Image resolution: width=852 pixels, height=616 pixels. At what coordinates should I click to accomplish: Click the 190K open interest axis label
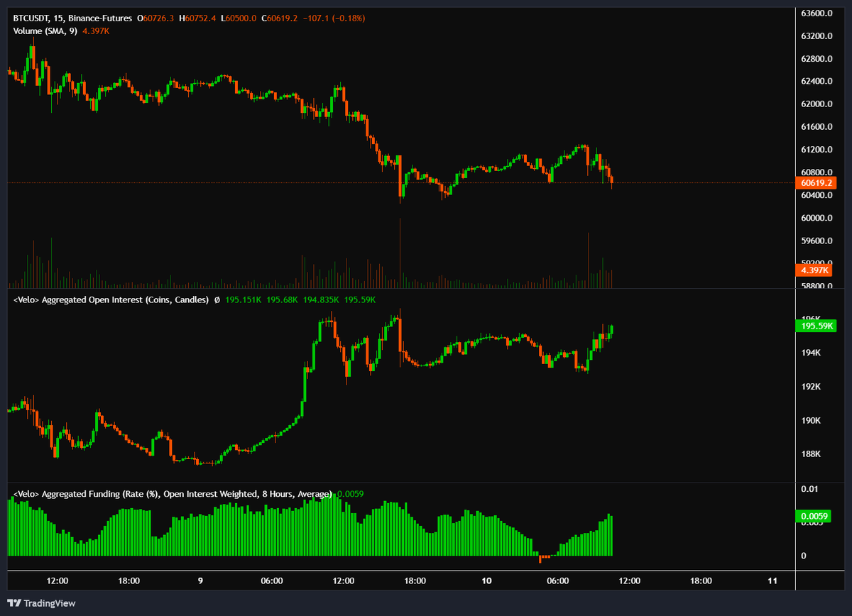click(x=810, y=421)
